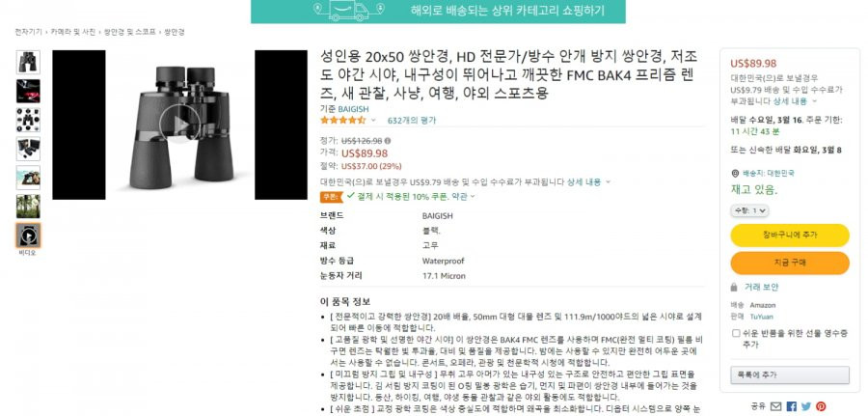Share on Pinterest icon
The height and width of the screenshot is (416, 868).
(821, 406)
